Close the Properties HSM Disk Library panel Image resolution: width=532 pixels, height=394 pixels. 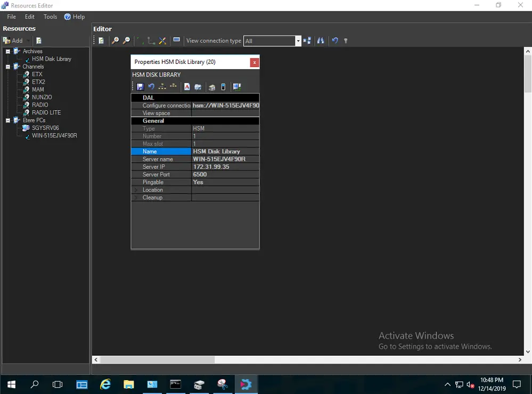coord(255,62)
